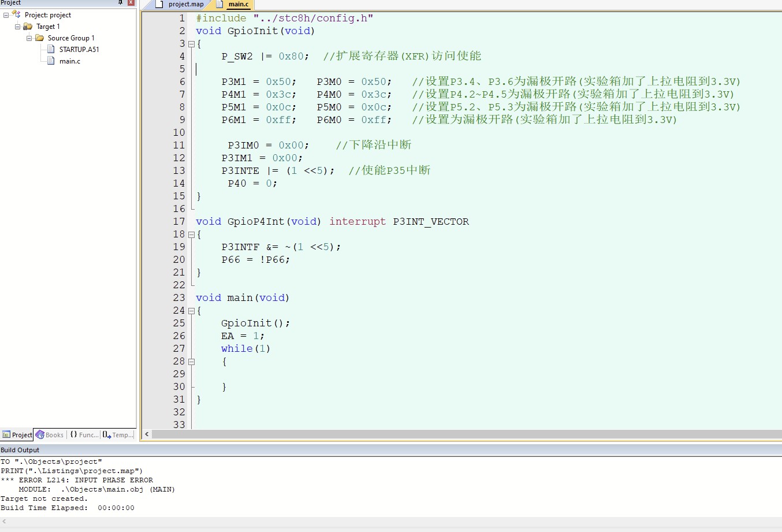Click the Build Output scrollbar left arrow
Viewport: 782px width, 532px height.
[4, 522]
